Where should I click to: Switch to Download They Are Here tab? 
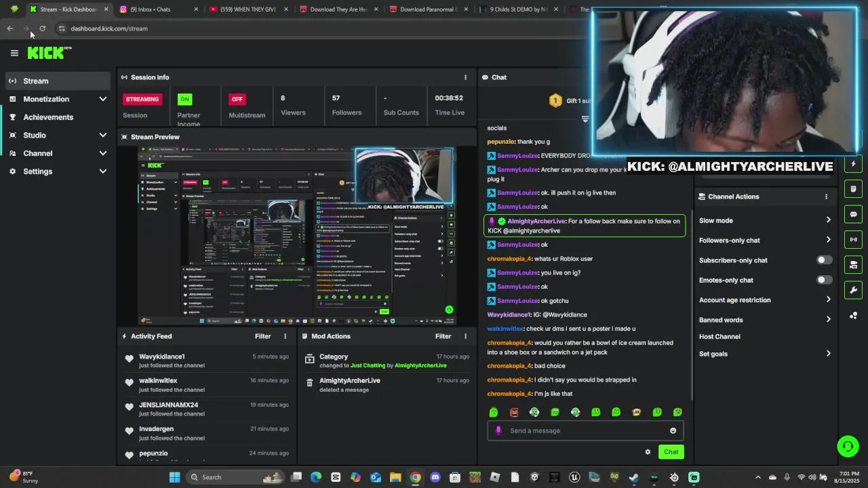(x=338, y=9)
